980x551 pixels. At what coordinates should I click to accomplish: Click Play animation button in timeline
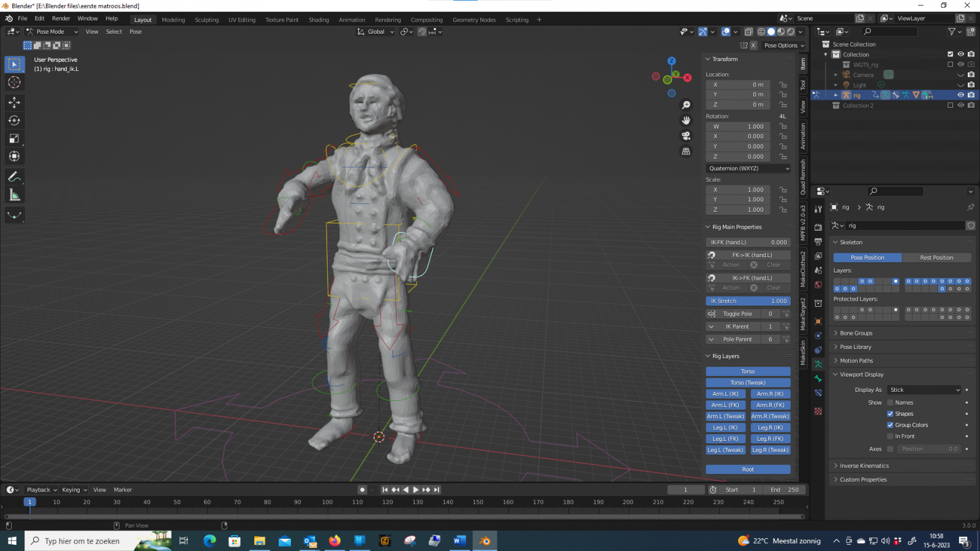(x=416, y=490)
